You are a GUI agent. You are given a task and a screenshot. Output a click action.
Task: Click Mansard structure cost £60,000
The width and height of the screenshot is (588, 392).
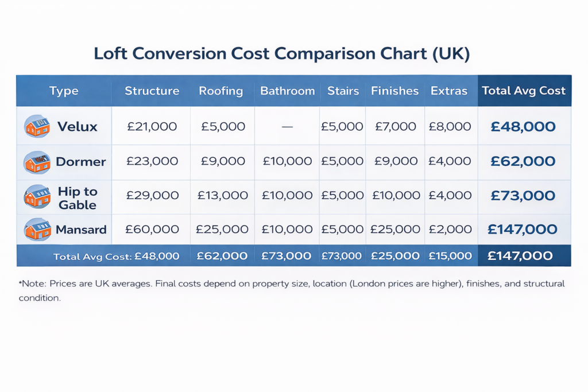[x=152, y=229]
